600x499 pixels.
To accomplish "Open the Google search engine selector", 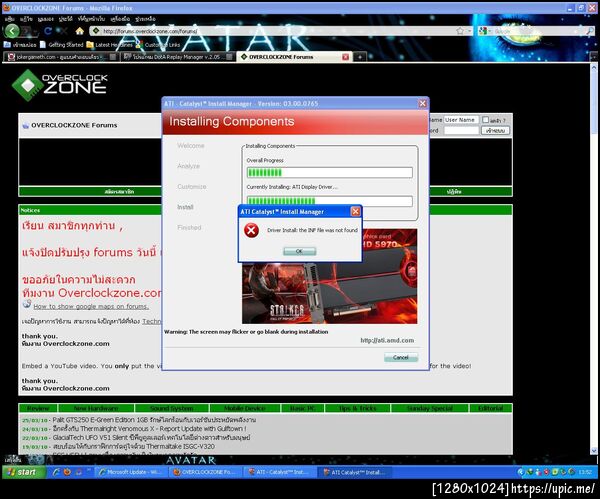I will click(x=484, y=31).
